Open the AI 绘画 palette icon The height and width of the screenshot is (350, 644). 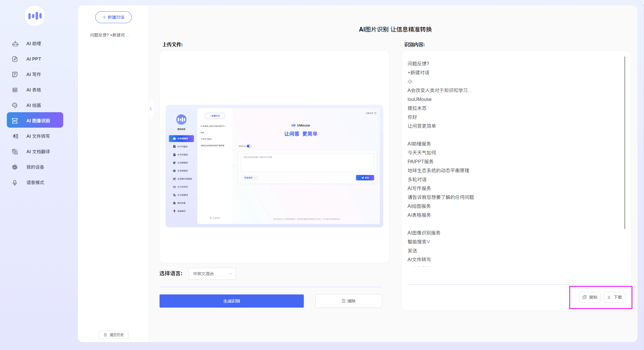coord(15,105)
